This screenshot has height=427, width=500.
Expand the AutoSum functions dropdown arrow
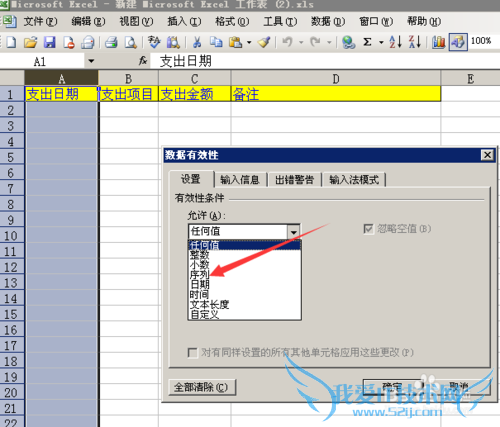[381, 43]
